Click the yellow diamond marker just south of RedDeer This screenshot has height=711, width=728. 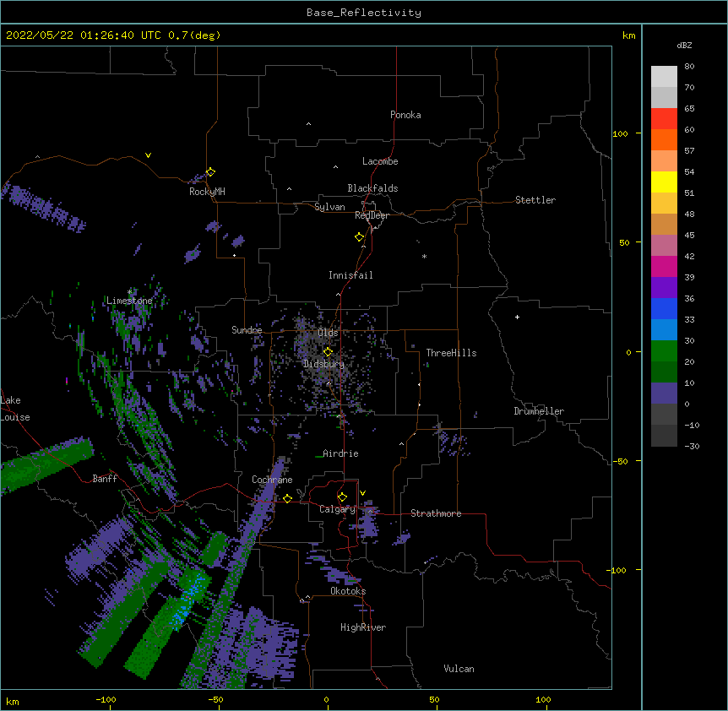(x=359, y=237)
